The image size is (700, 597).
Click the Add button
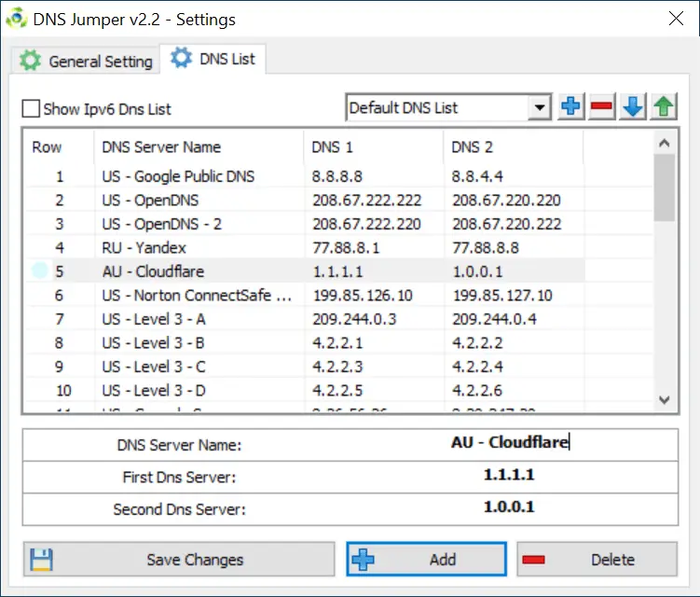point(426,559)
